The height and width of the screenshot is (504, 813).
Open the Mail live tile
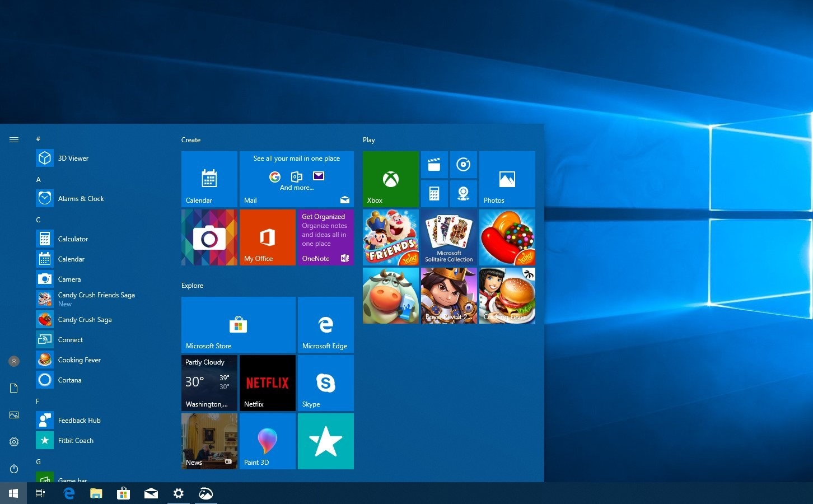pos(297,179)
